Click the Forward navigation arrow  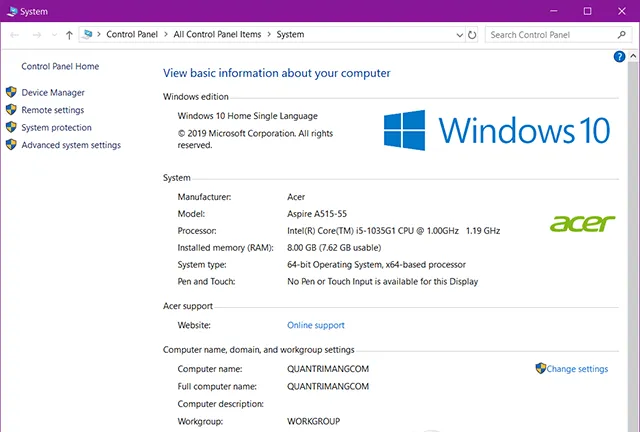(x=35, y=35)
